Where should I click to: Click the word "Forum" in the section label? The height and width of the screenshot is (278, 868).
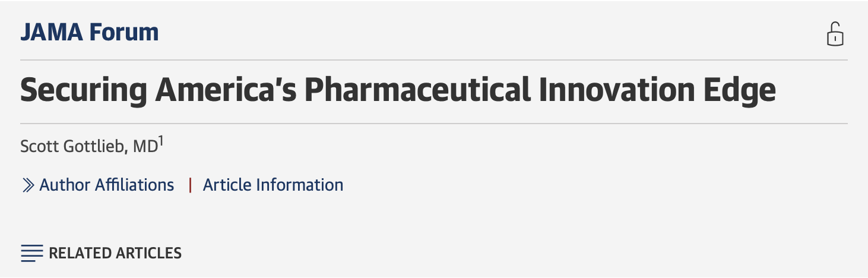click(x=124, y=32)
